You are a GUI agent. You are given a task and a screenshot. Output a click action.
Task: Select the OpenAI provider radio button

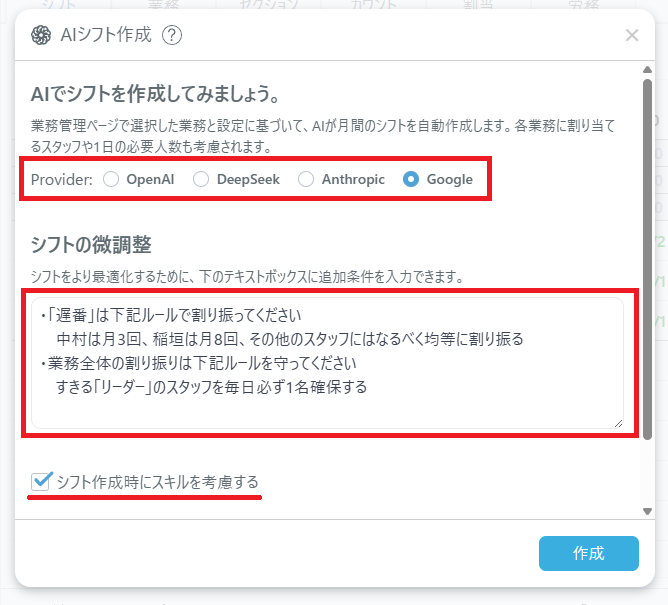(x=111, y=179)
